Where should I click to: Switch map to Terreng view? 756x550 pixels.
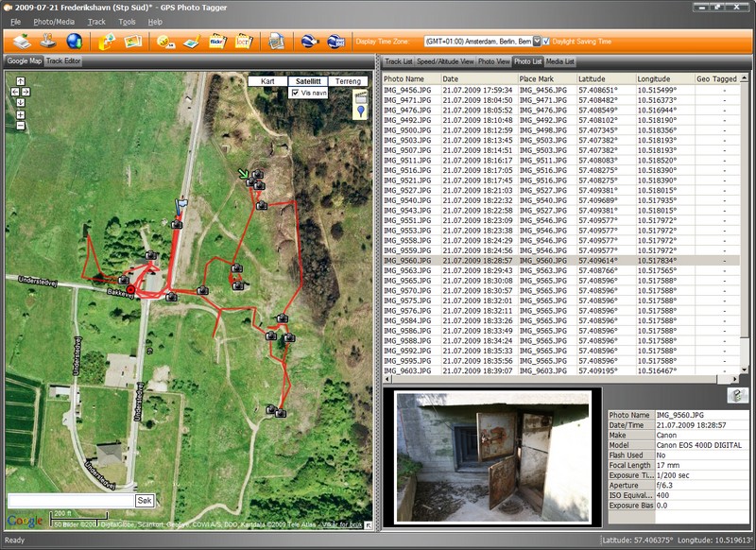349,81
